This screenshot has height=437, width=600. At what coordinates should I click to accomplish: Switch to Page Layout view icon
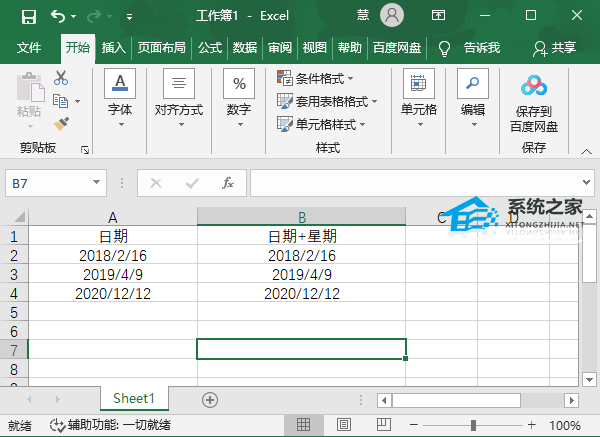tap(344, 425)
